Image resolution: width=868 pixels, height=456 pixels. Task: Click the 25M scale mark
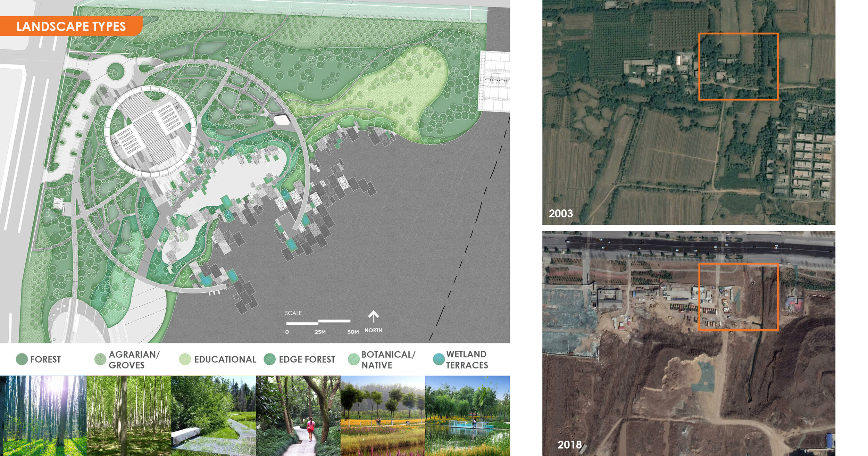tap(320, 332)
